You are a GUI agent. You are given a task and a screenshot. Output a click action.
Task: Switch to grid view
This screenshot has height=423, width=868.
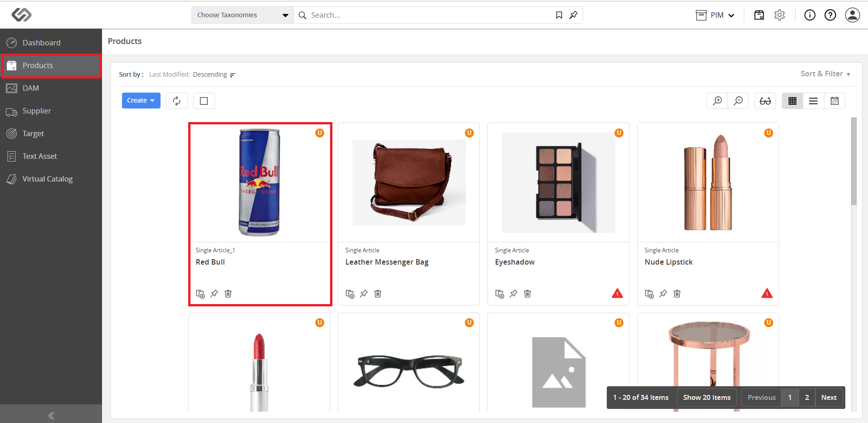(x=792, y=101)
